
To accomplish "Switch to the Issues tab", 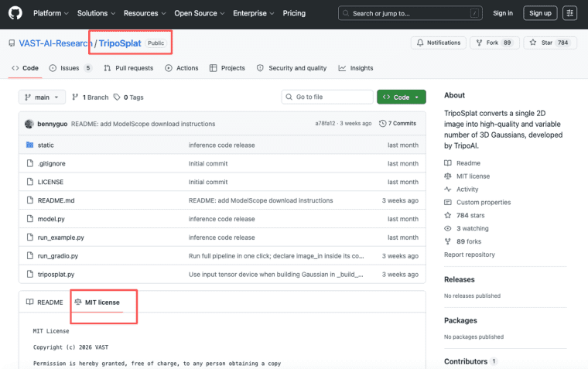I will click(x=70, y=68).
